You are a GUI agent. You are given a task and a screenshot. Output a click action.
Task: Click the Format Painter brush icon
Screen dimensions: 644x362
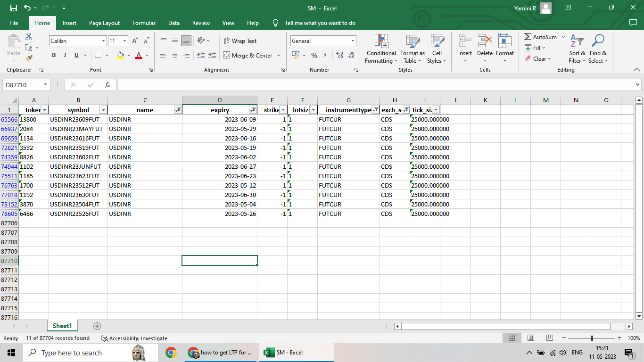[x=29, y=58]
